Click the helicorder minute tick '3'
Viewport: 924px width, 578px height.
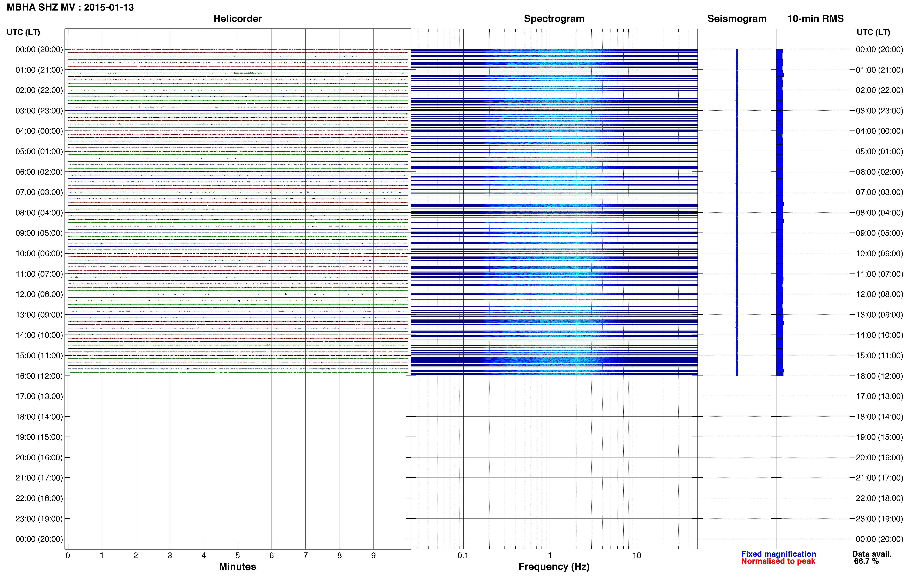click(x=170, y=555)
